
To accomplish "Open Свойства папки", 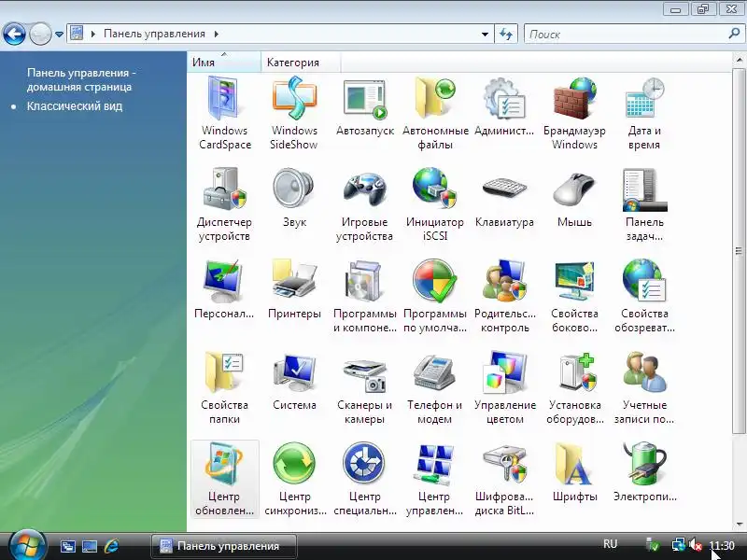I will point(224,388).
